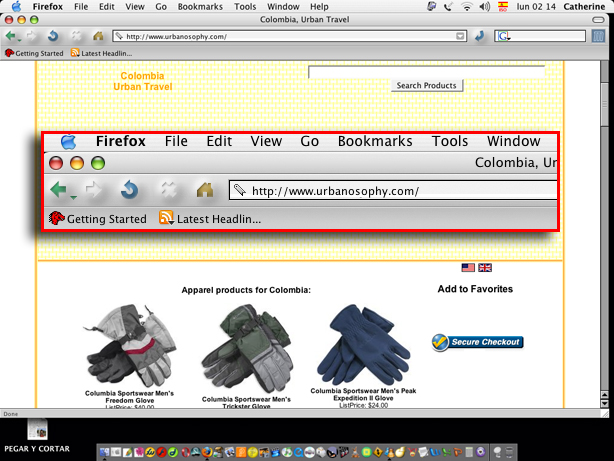Click the scrollbar down arrow

(605, 403)
